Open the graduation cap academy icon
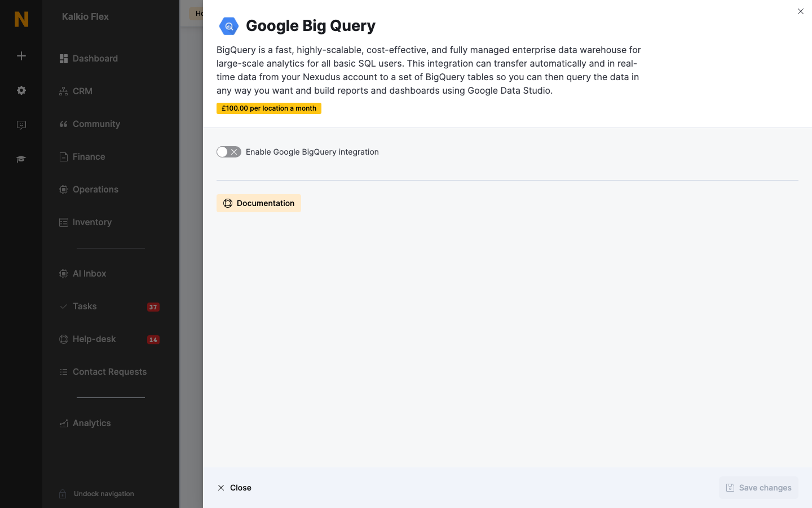This screenshot has width=812, height=508. [x=21, y=159]
